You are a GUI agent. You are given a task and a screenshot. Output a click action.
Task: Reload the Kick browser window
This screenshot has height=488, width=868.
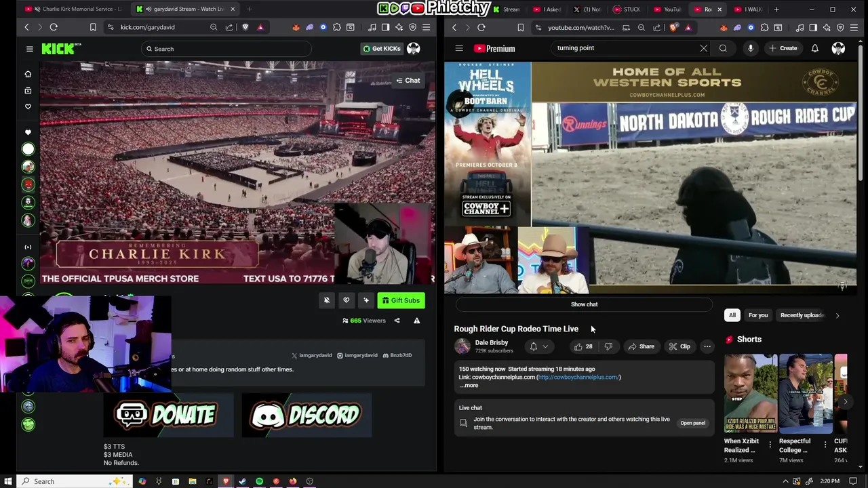54,27
